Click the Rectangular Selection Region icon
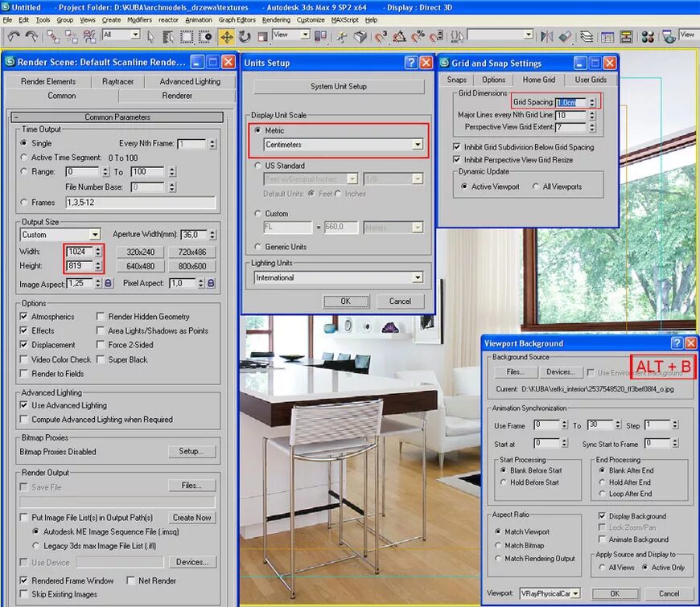 tap(187, 36)
